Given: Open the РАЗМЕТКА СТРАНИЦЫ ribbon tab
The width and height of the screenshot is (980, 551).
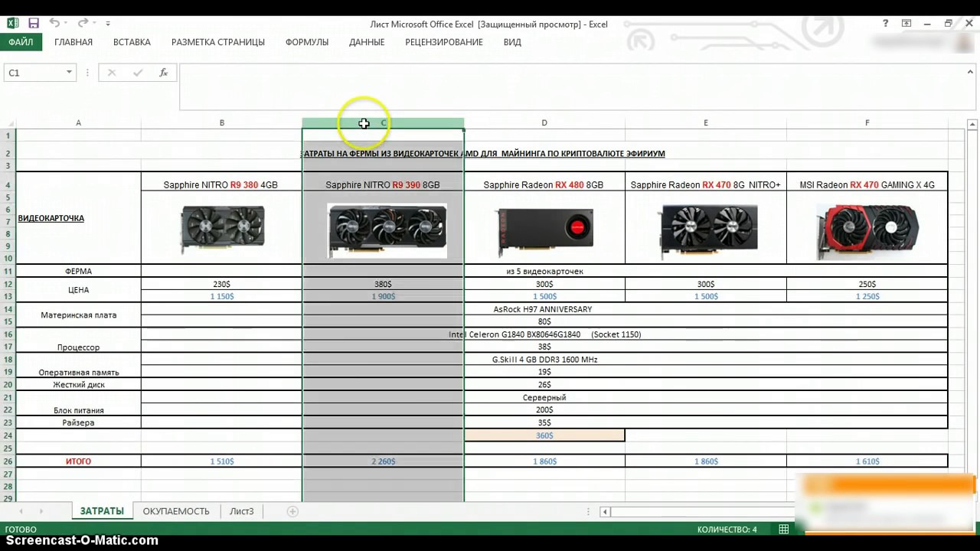Looking at the screenshot, I should pyautogui.click(x=218, y=42).
